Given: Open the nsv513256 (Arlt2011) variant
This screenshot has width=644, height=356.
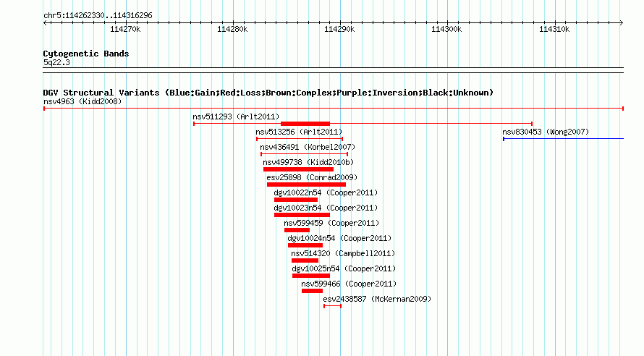Looking at the screenshot, I should [299, 132].
